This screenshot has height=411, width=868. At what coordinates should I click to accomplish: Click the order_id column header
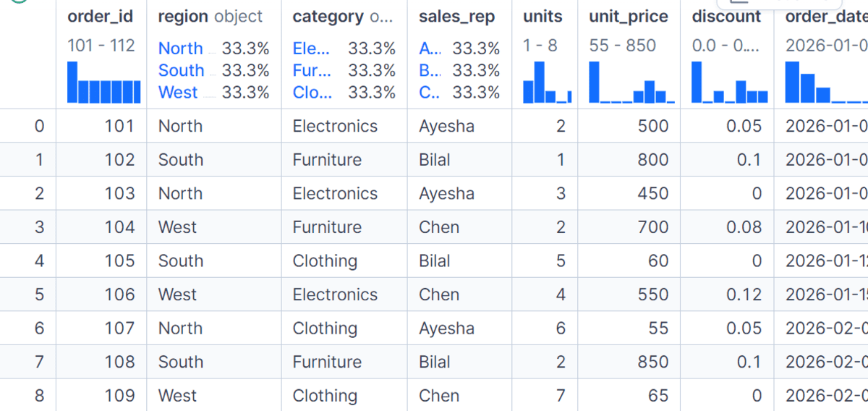[x=101, y=17]
